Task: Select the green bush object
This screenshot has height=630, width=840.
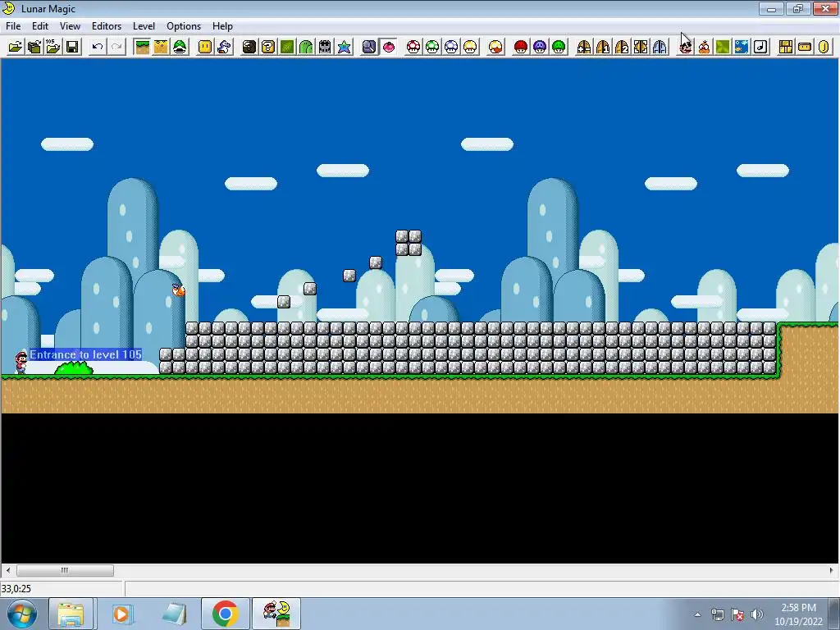Action: coord(74,368)
